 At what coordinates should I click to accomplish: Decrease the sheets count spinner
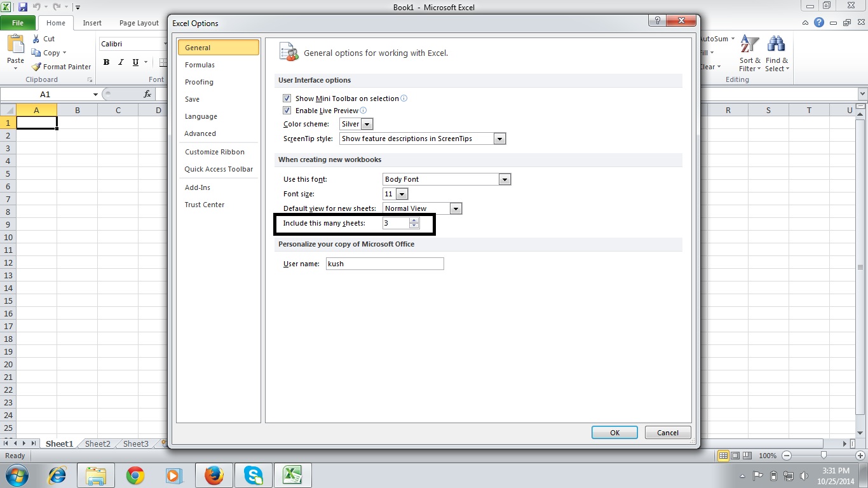click(414, 226)
